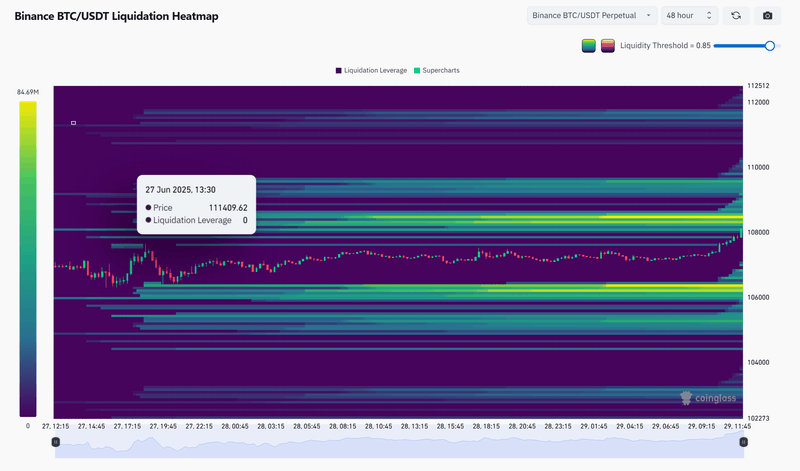Image resolution: width=800 pixels, height=471 pixels.
Task: Click the Liquidity Threshold slider handle
Action: tap(770, 46)
